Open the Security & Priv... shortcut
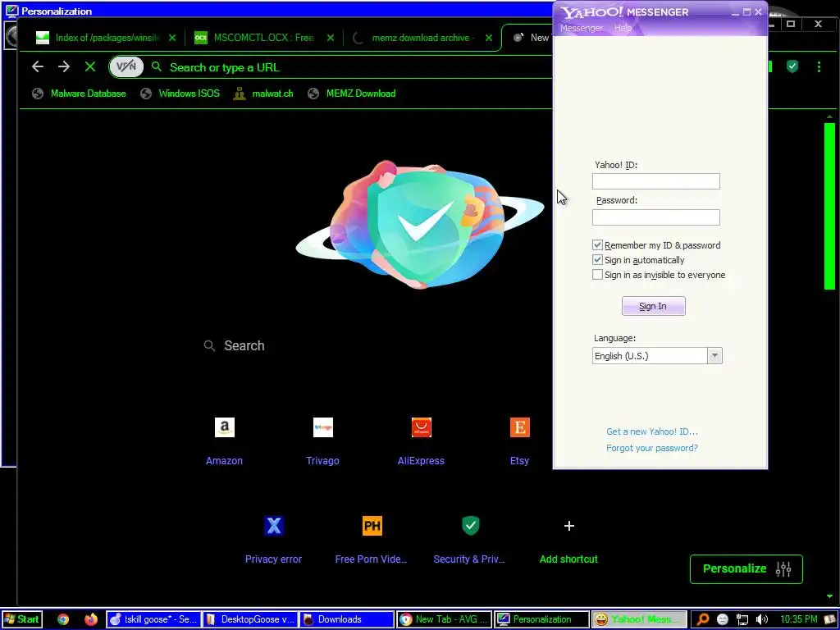 (470, 526)
